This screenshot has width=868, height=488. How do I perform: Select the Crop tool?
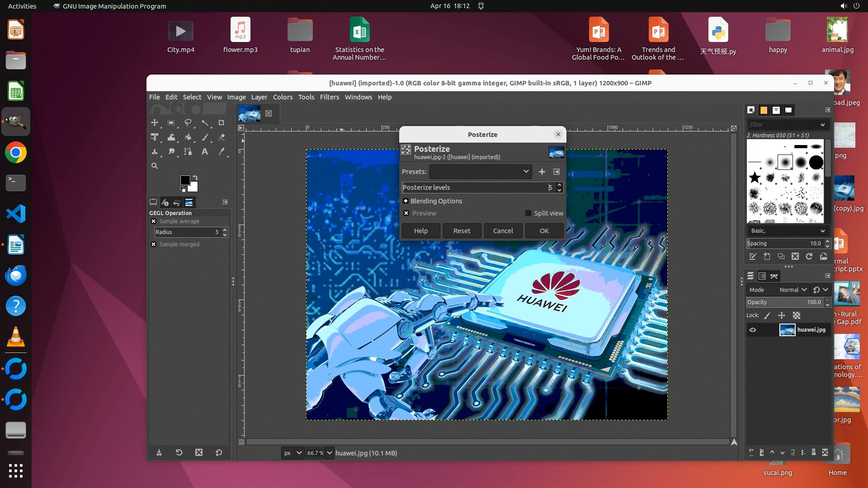(221, 123)
